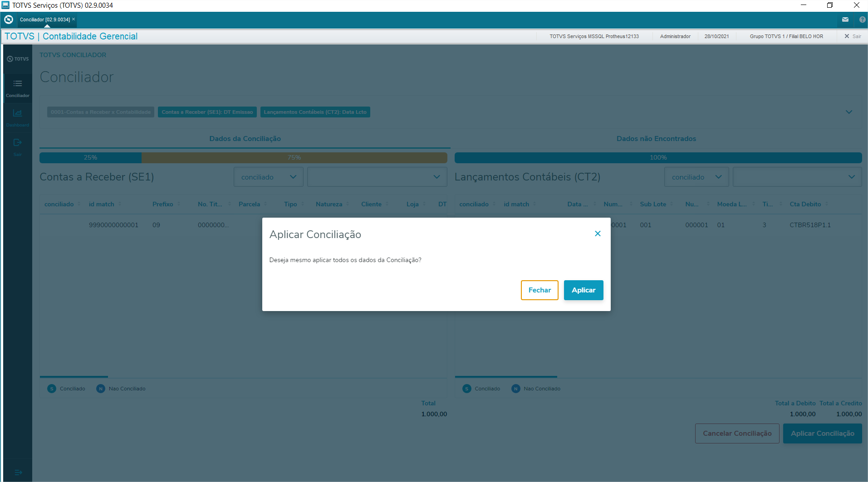The image size is (868, 482).
Task: Minimize the TOTVS Serviços window
Action: click(804, 5)
